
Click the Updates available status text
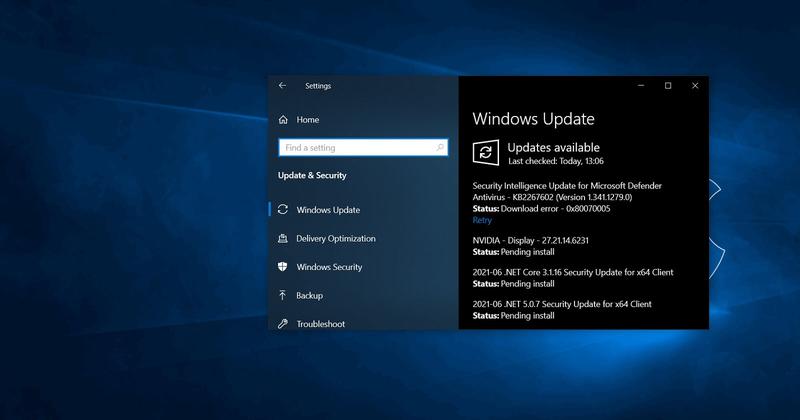click(553, 147)
